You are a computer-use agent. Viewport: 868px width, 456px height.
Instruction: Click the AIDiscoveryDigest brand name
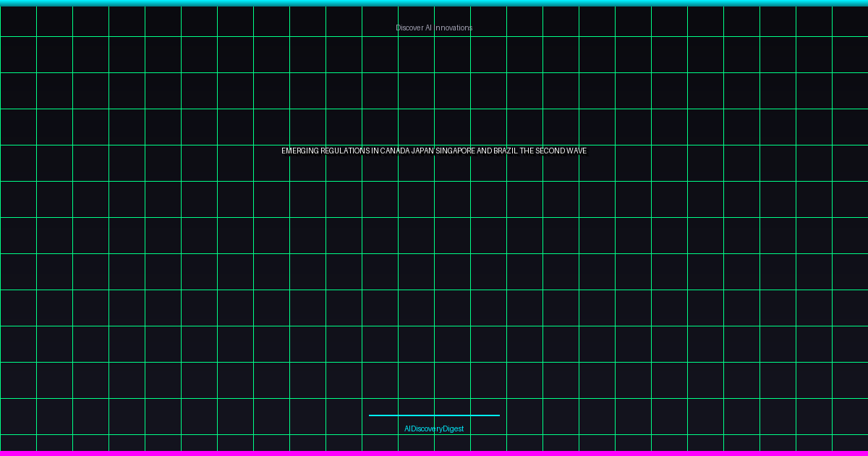click(x=434, y=428)
